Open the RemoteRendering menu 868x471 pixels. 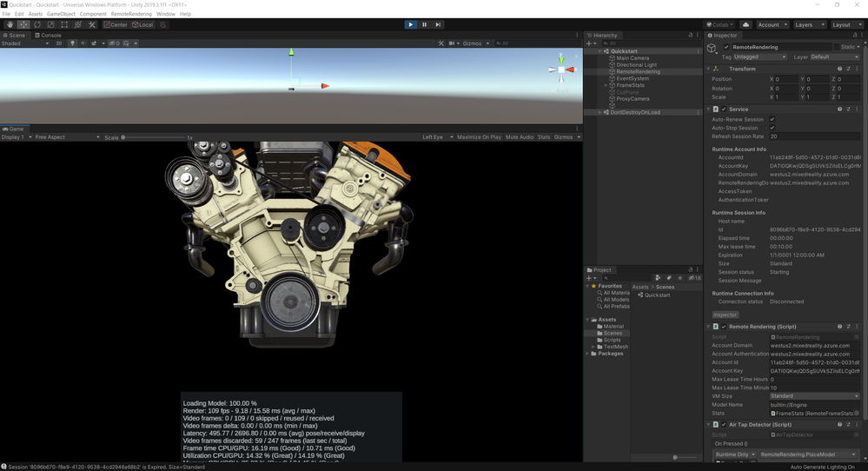131,14
